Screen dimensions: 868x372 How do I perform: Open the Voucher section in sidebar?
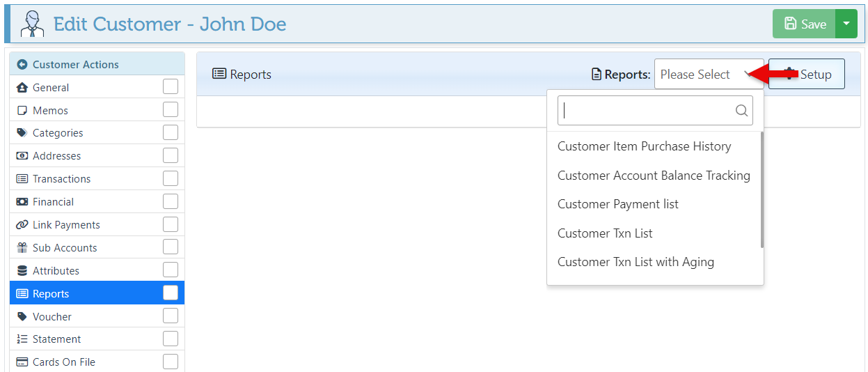[x=52, y=317]
